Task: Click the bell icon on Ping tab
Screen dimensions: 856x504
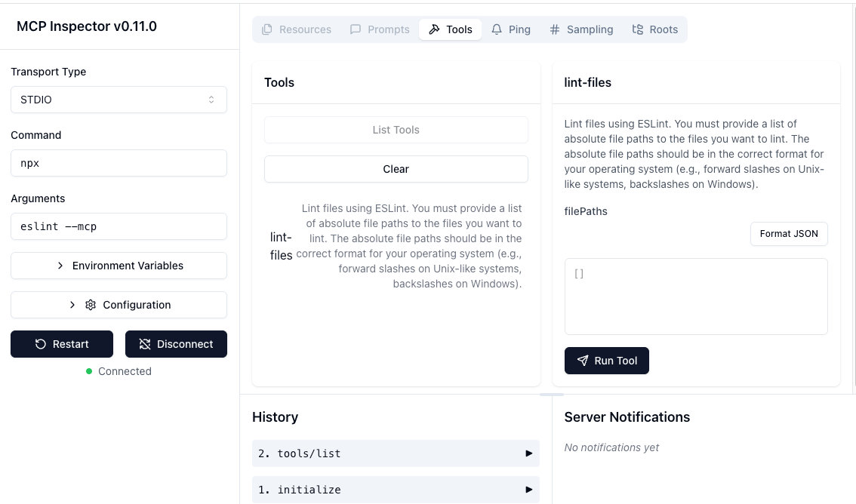Action: click(496, 29)
